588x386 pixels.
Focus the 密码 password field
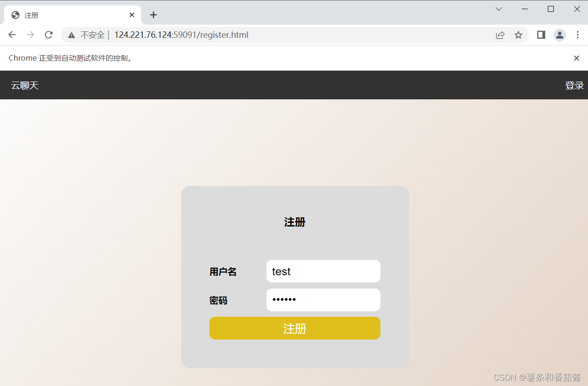coord(323,300)
